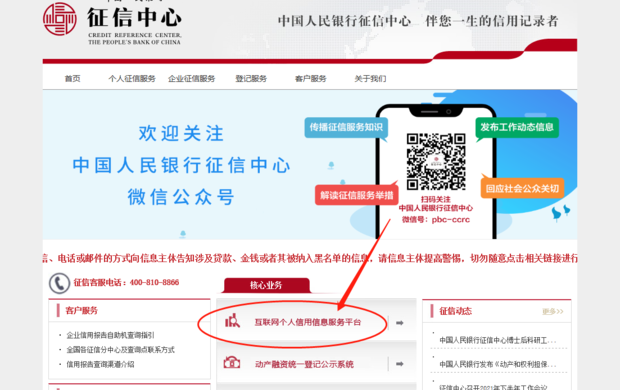Screen dimensions: 620x390
Task: Open the 个人征信服务 menu
Action: pyautogui.click(x=132, y=79)
